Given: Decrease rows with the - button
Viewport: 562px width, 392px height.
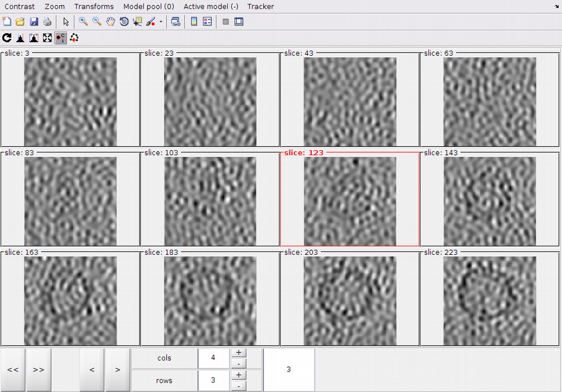Looking at the screenshot, I should pos(238,386).
